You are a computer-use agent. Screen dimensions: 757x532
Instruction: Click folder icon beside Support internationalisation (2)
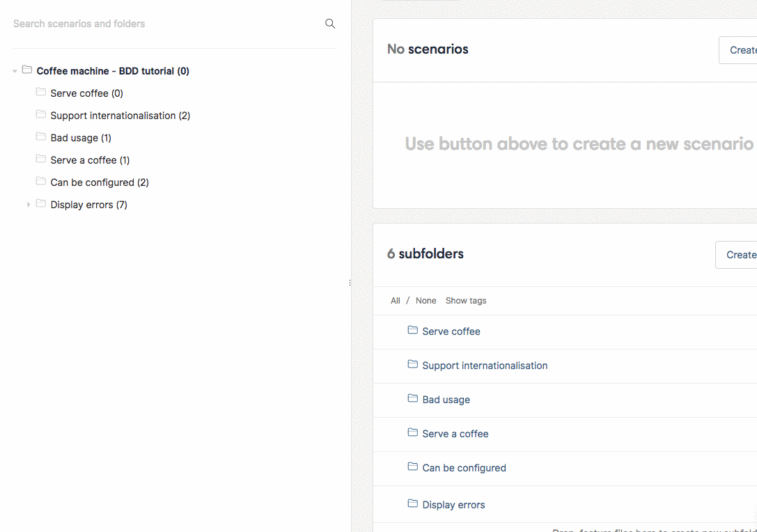[x=41, y=114]
